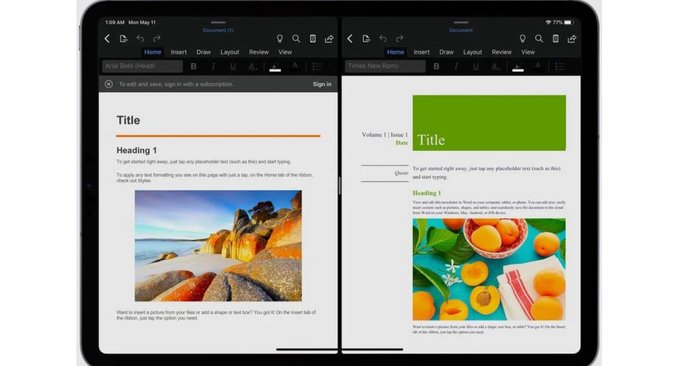Undo the last action in left window
The image size is (700, 366).
[140, 39]
